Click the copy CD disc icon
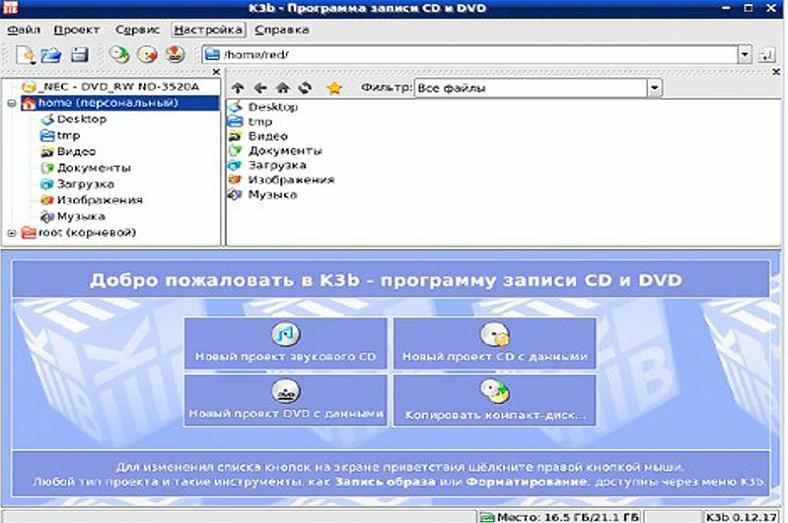The image size is (788, 523). 495,391
